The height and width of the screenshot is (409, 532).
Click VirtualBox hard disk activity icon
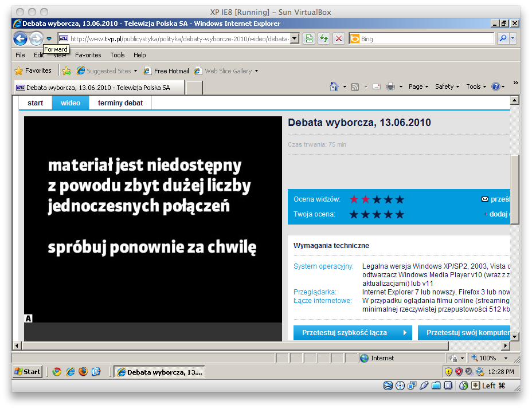(388, 386)
